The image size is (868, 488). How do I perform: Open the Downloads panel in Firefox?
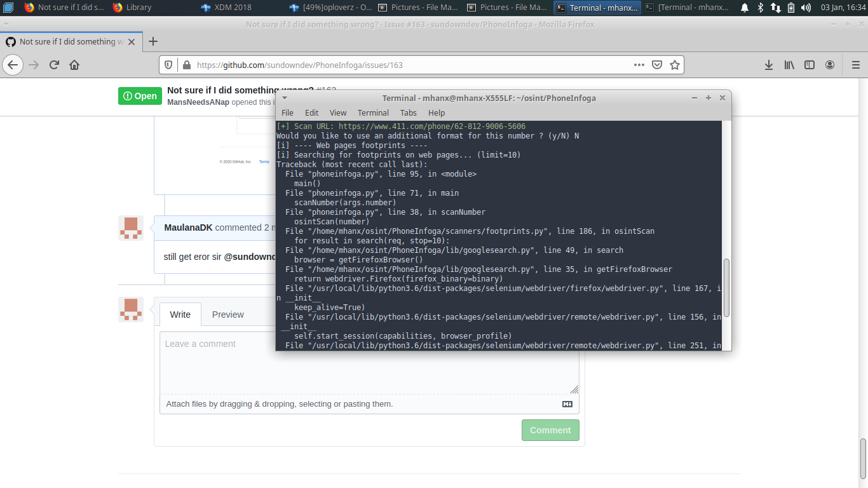768,65
